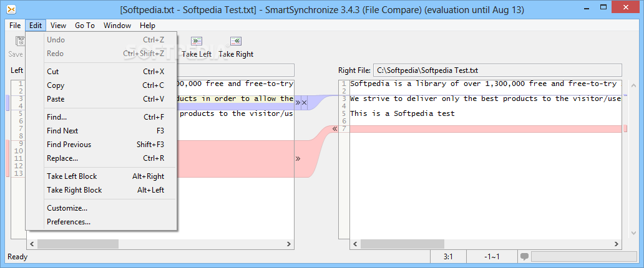
Task: Click right pane horizontal scrollbar thumb
Action: [402, 244]
